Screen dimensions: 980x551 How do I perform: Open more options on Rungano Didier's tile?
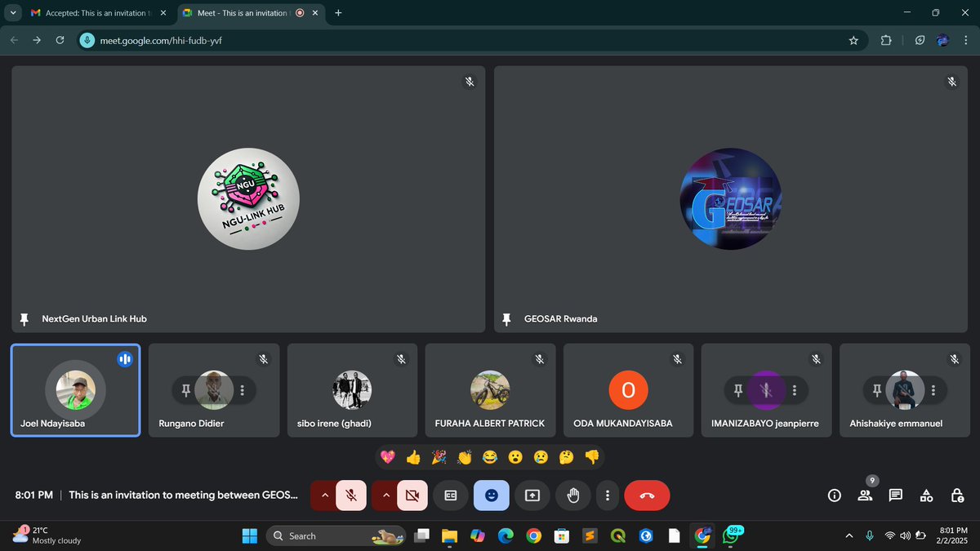tap(242, 390)
